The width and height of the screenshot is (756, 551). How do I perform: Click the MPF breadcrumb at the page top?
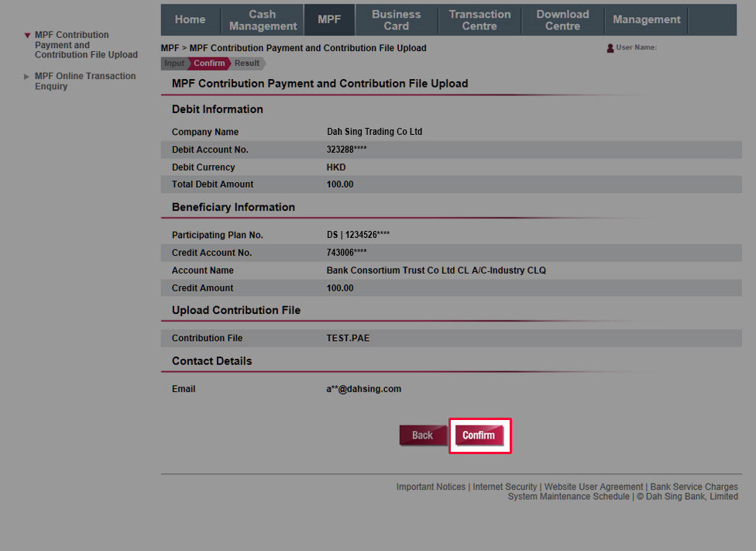(x=170, y=48)
